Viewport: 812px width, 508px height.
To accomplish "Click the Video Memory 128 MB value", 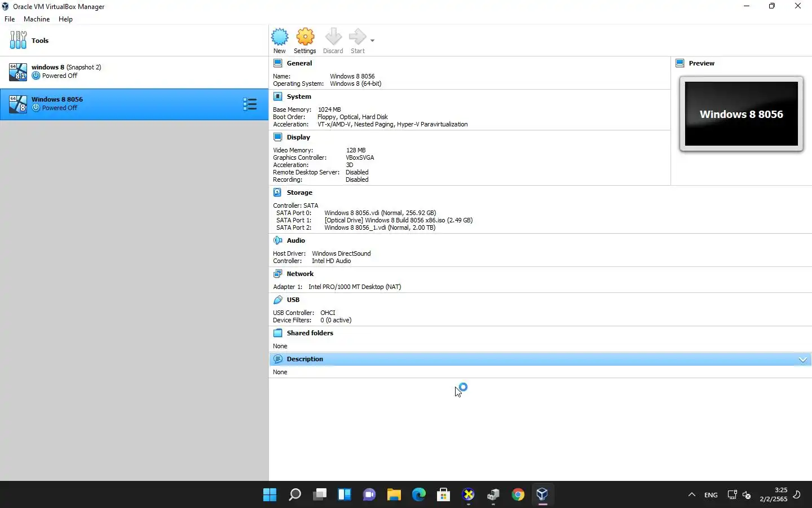I will click(x=356, y=150).
